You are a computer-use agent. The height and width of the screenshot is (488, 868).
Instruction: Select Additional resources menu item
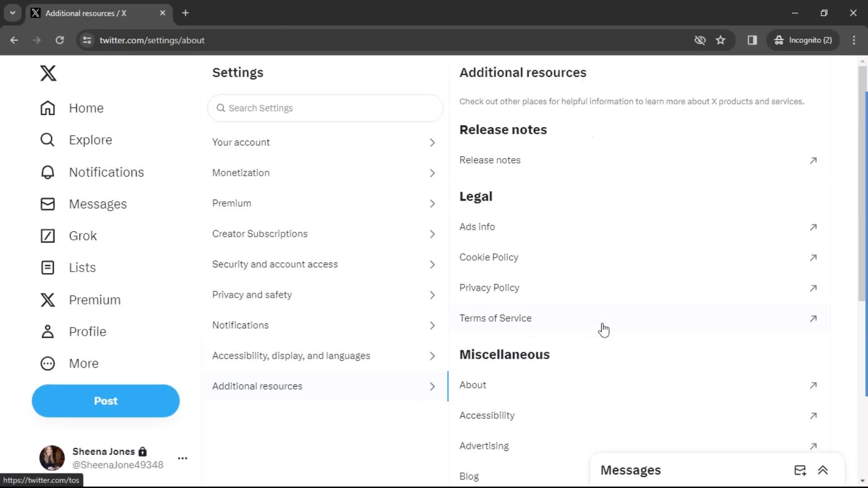(324, 386)
